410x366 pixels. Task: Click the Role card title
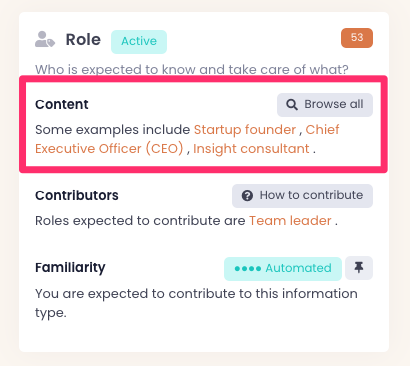[x=83, y=40]
